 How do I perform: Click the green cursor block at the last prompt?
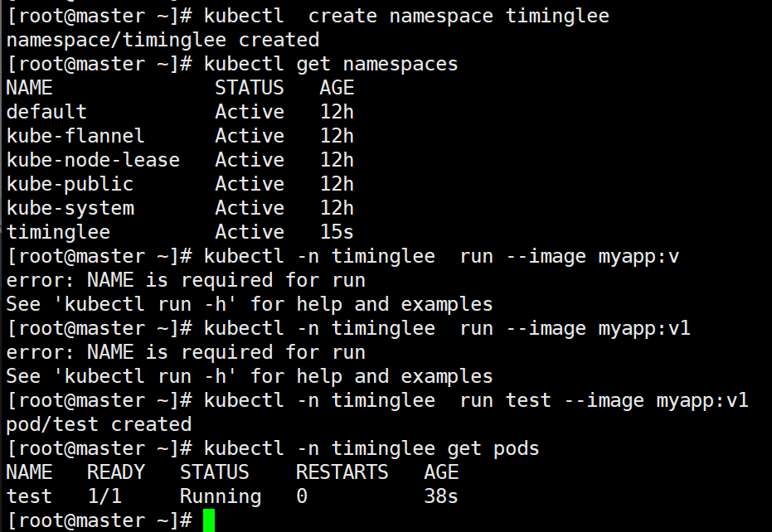(x=209, y=520)
